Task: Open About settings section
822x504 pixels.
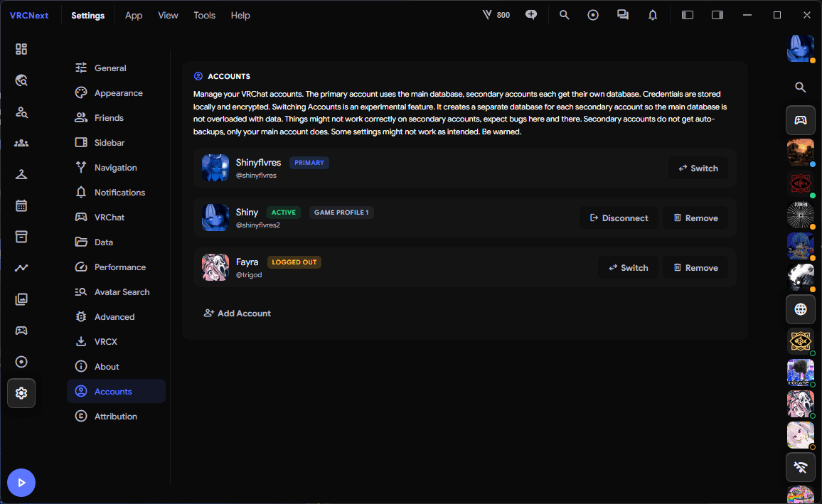Action: (117, 367)
